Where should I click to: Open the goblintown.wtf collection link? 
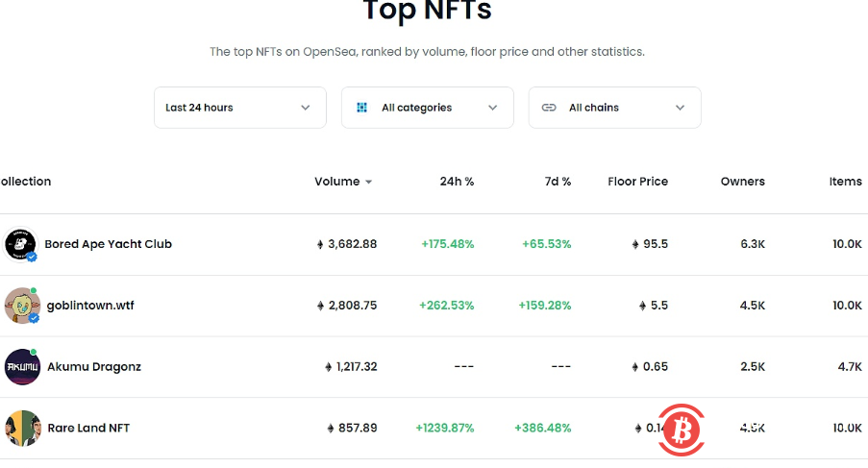pyautogui.click(x=90, y=306)
